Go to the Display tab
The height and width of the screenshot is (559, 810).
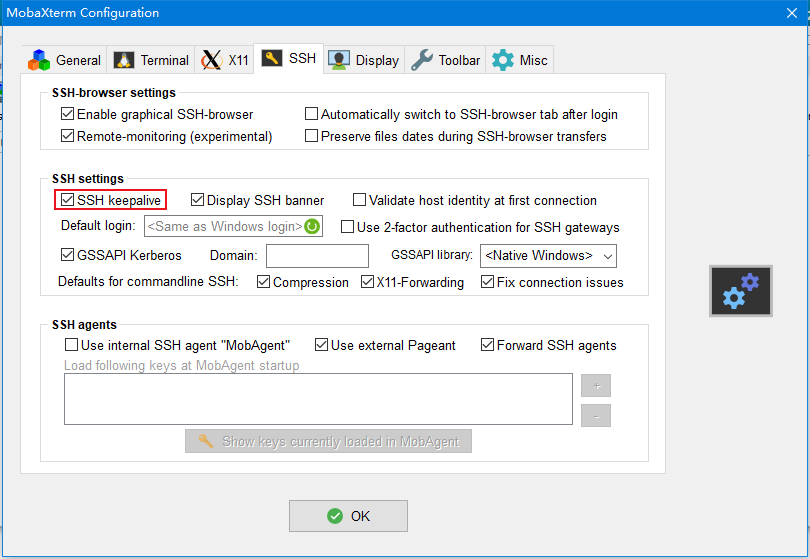pos(364,60)
